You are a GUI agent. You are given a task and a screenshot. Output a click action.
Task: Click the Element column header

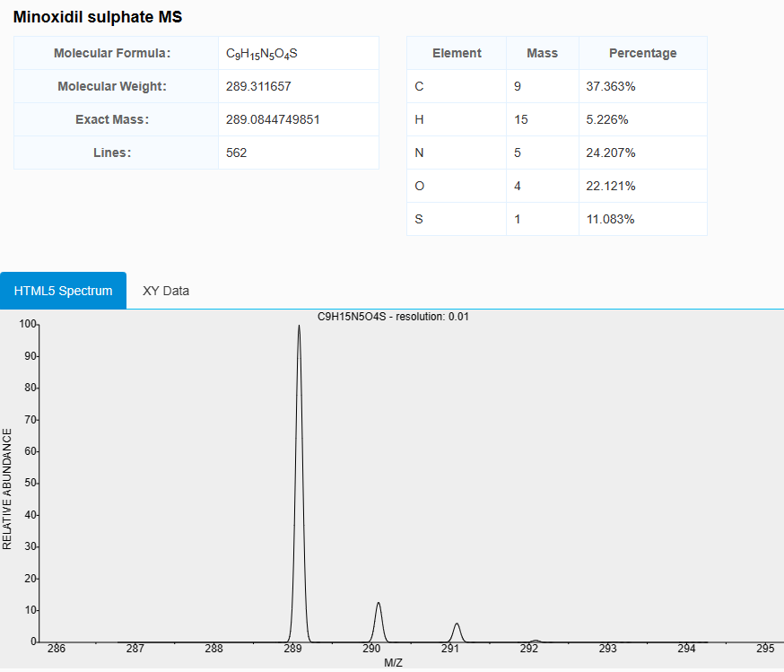[x=457, y=53]
